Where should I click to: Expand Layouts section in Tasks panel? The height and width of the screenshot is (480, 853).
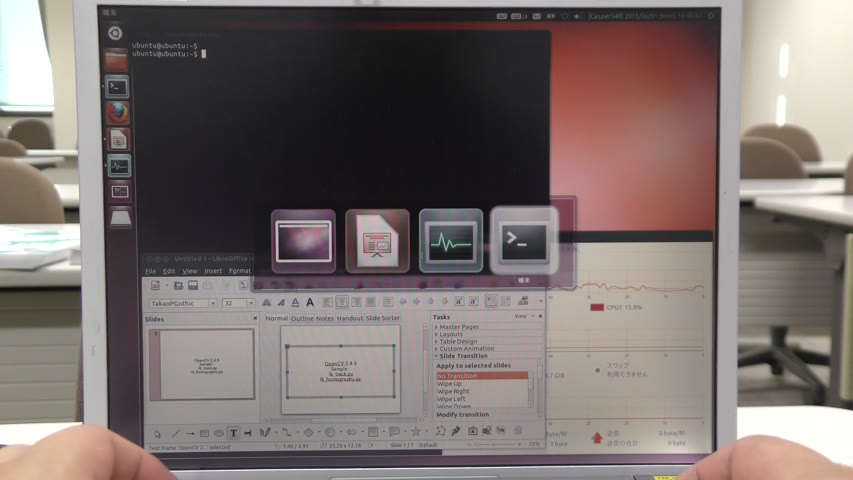(x=449, y=334)
